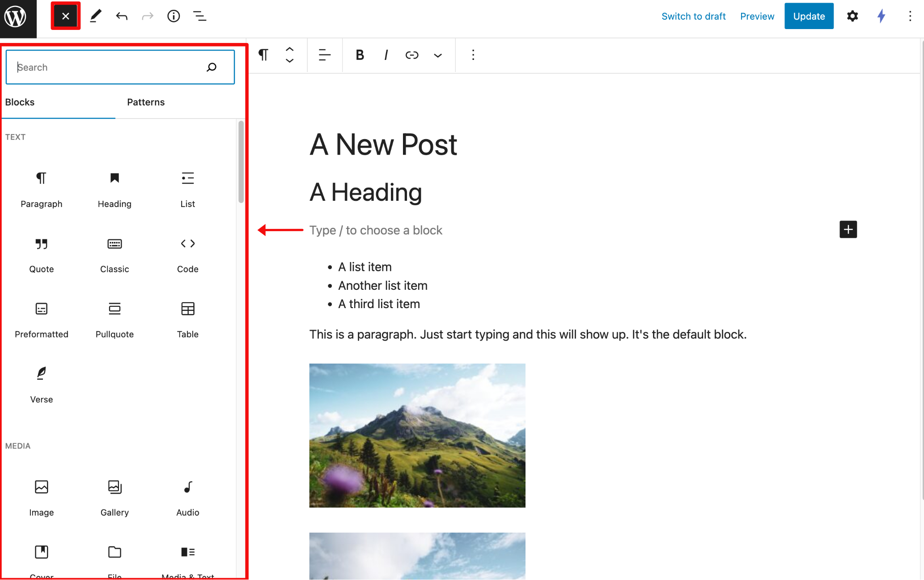Click 'Another list item' text
Viewport: 924px width, 580px height.
click(382, 286)
